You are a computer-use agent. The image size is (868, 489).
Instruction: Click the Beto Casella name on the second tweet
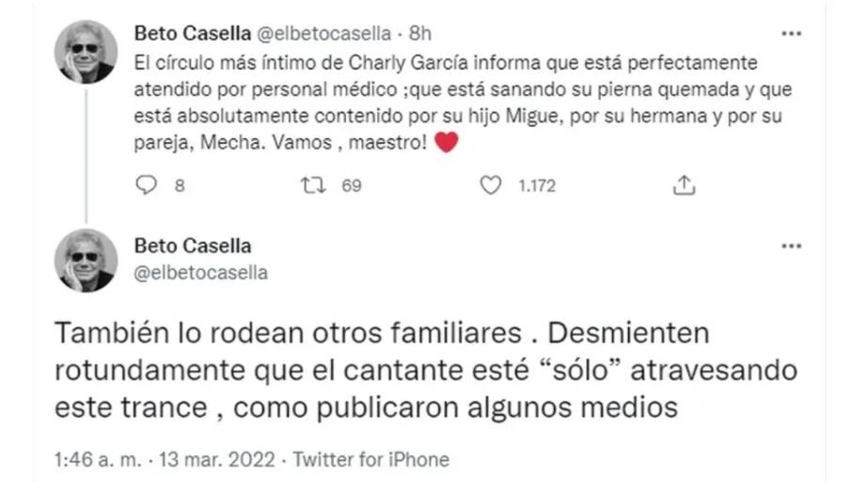193,246
